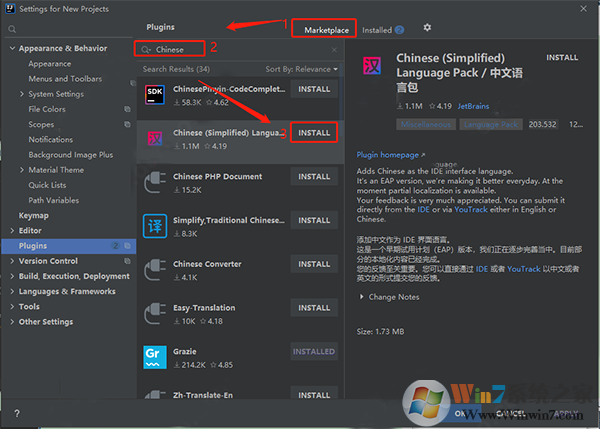
Task: Click the project-level icon next to Version Control
Action: (127, 261)
